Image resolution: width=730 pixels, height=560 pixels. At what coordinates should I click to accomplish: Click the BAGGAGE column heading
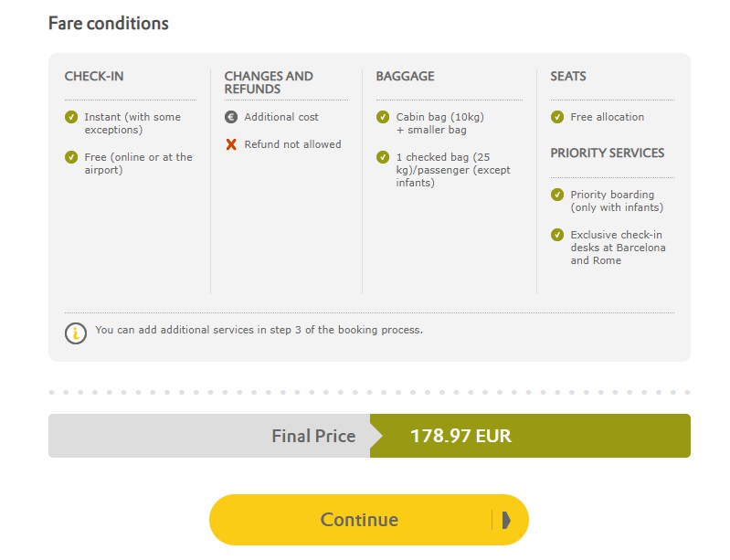(x=405, y=76)
